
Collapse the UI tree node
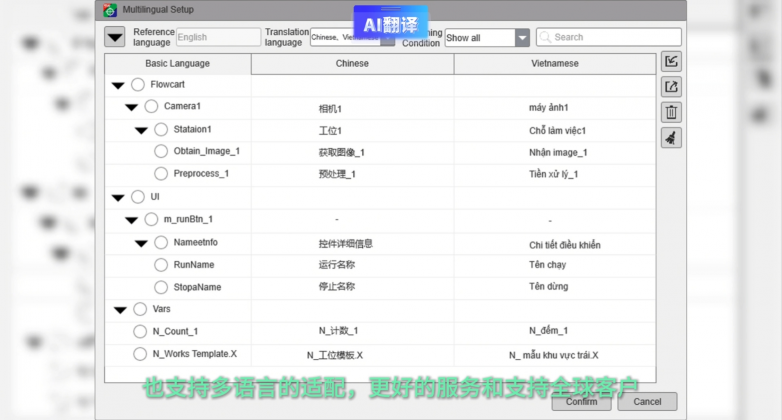tap(120, 197)
